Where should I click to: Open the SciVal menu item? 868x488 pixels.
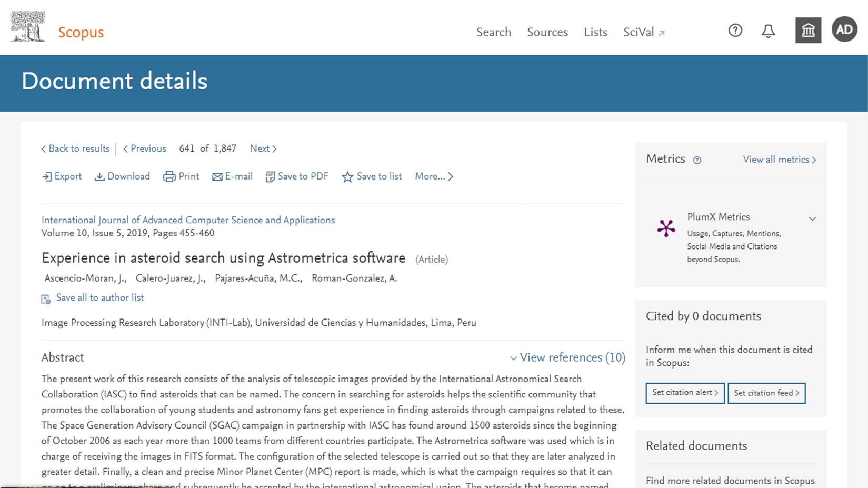click(638, 32)
